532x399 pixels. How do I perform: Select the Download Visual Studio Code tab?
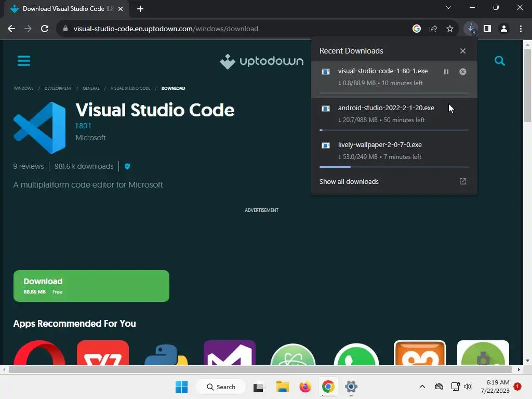[66, 9]
